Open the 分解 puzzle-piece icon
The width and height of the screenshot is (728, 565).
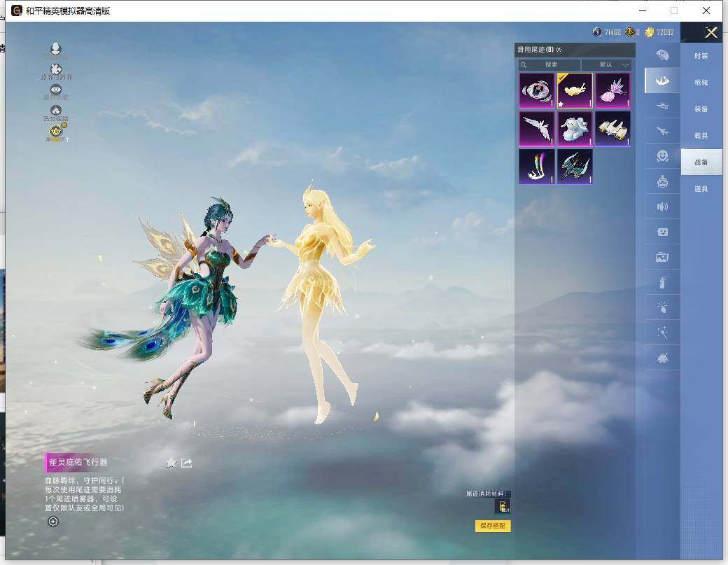coord(56,69)
